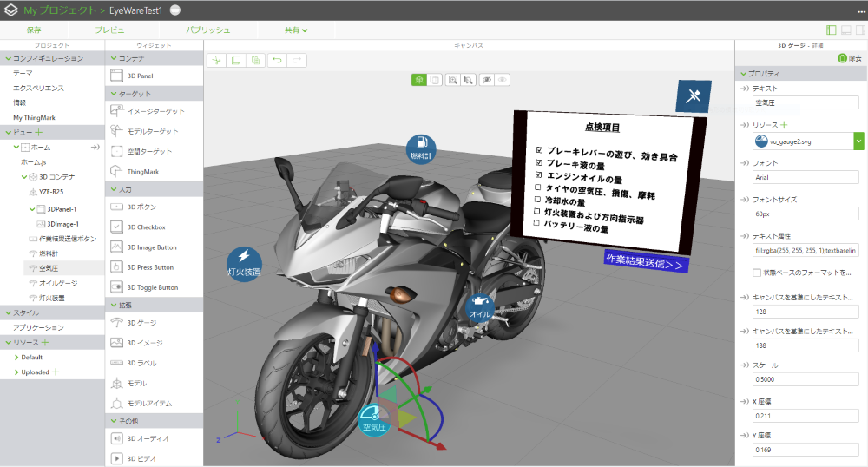Check バッテリー液の量 checkbox in 3D panel
The width and height of the screenshot is (868, 467).
point(536,222)
